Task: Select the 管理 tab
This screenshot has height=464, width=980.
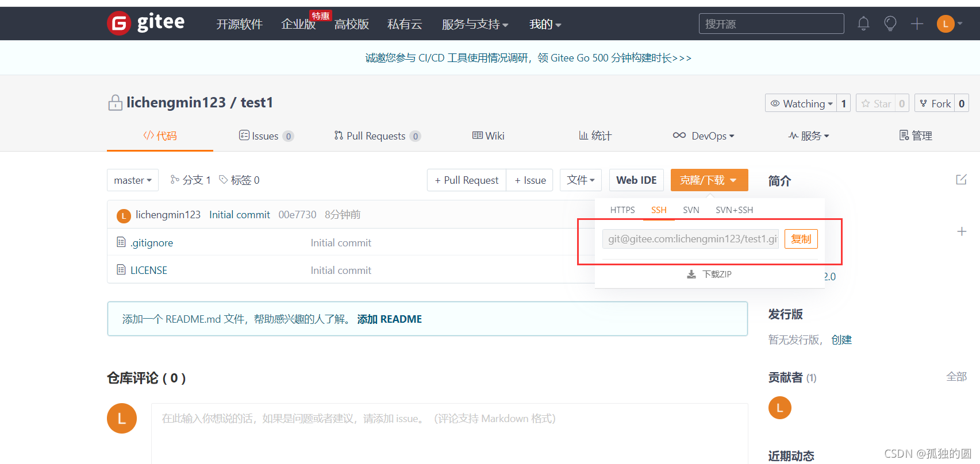Action: click(916, 136)
